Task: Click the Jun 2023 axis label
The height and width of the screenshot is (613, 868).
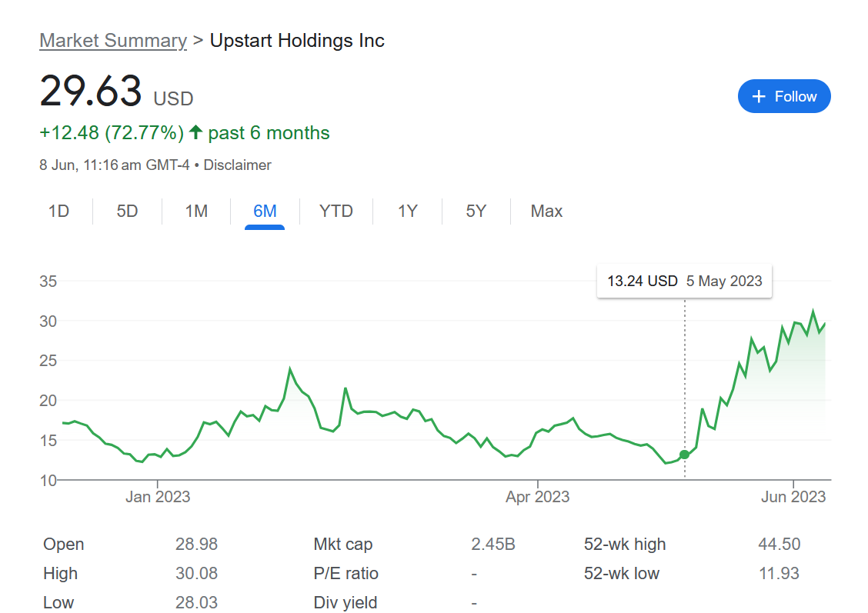Action: coord(793,497)
